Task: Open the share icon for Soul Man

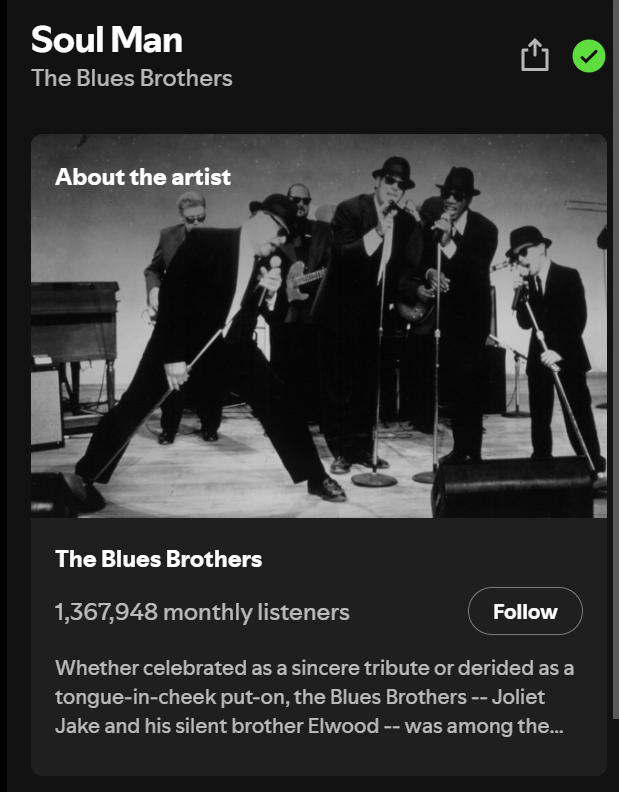Action: click(535, 55)
